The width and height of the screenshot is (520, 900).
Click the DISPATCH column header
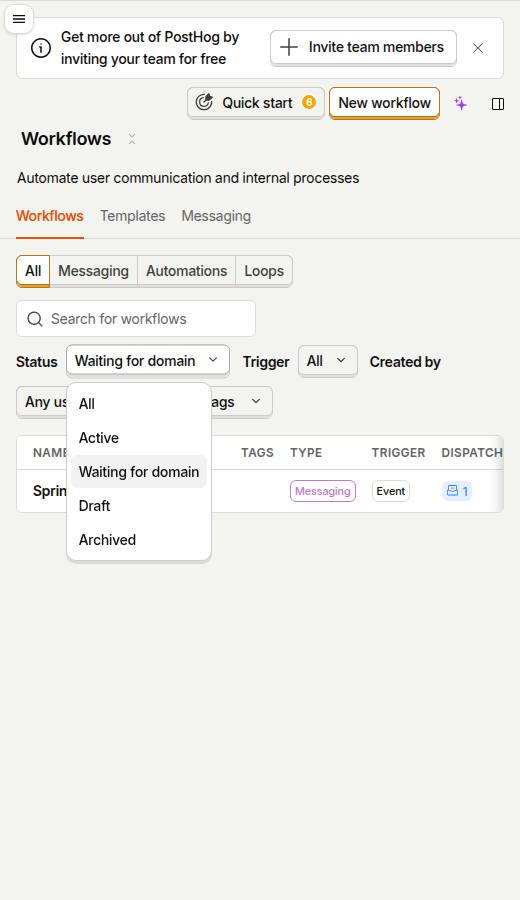(472, 453)
